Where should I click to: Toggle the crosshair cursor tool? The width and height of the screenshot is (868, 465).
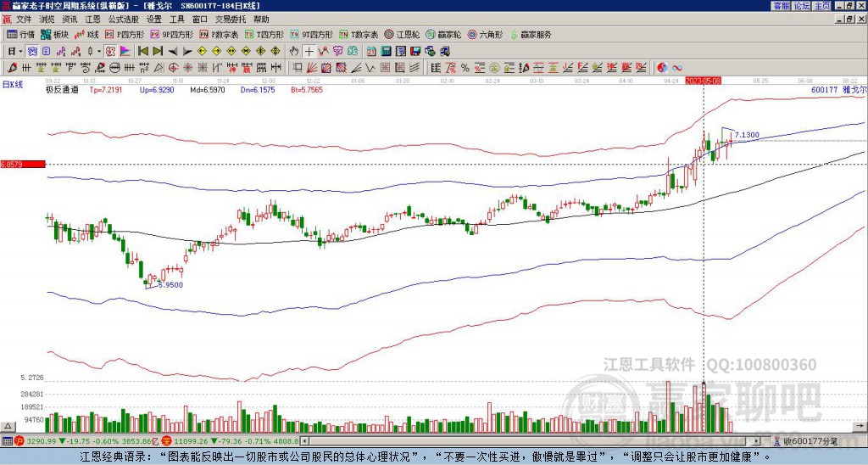click(x=309, y=52)
